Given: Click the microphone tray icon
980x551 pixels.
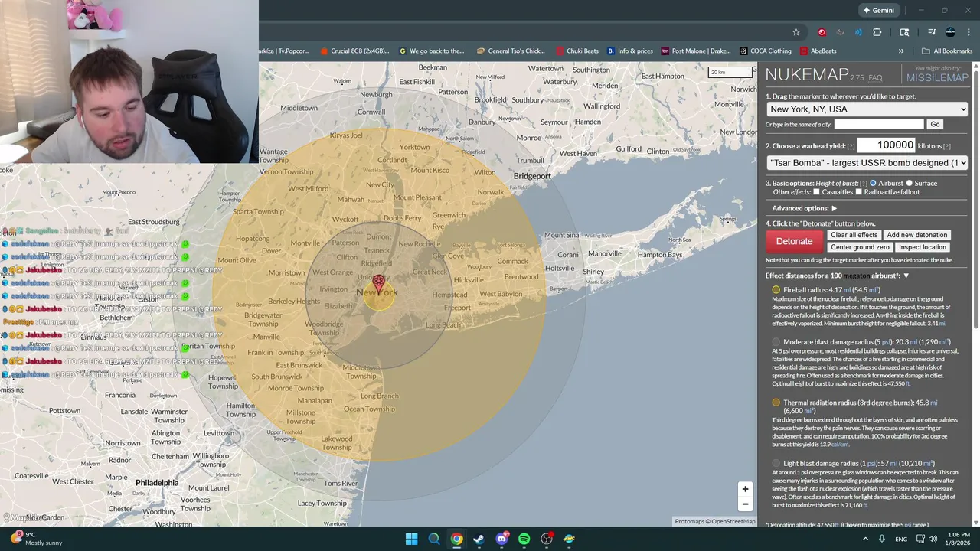Looking at the screenshot, I should tap(883, 539).
